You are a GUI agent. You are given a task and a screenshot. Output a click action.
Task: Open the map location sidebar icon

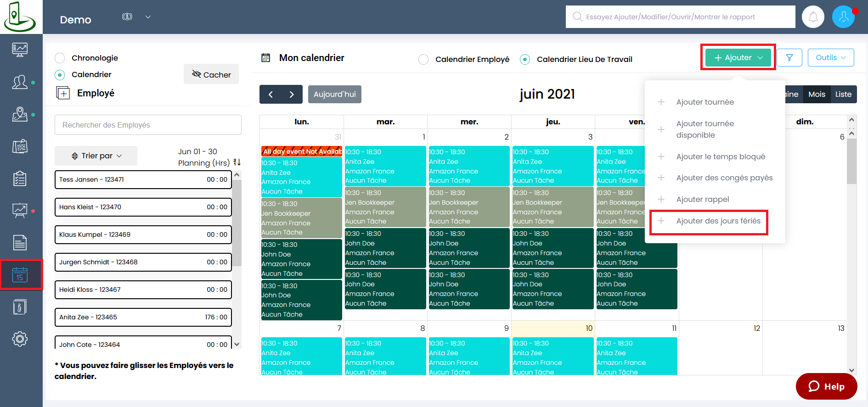[x=20, y=114]
